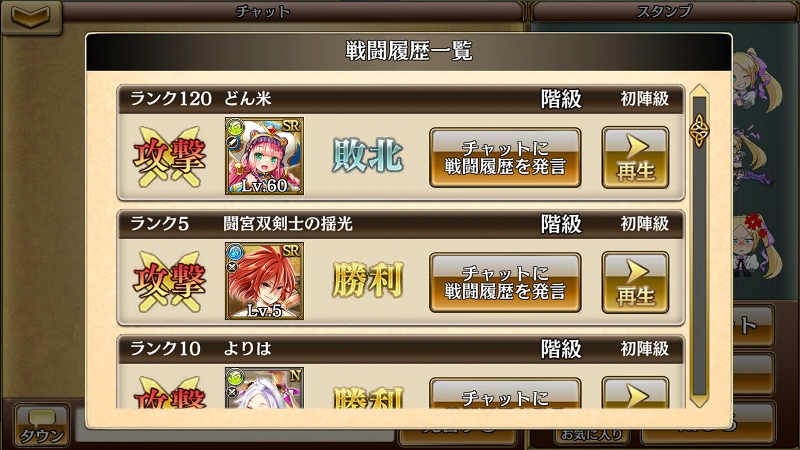Post 闘宮双剣士の揺光 battle history to chat
The image size is (800, 450).
tap(505, 282)
